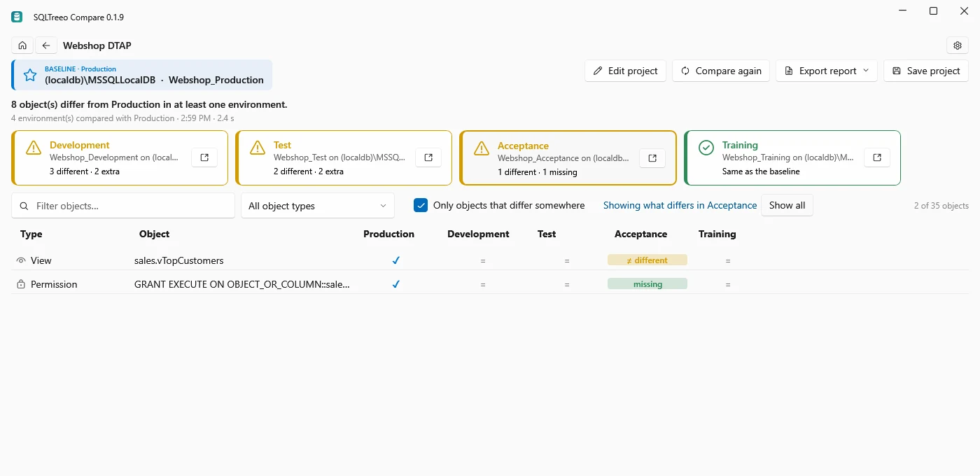Click the Edit project button
980x476 pixels.
click(626, 71)
